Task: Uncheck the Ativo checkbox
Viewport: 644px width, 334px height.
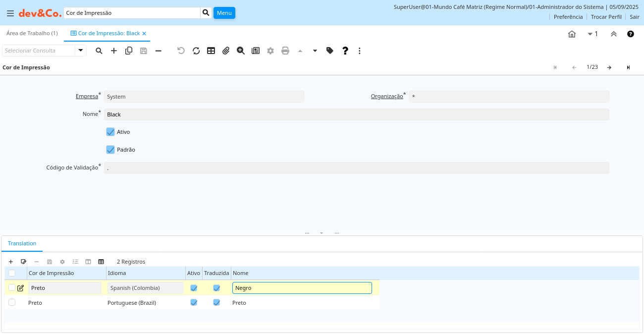Action: point(110,132)
